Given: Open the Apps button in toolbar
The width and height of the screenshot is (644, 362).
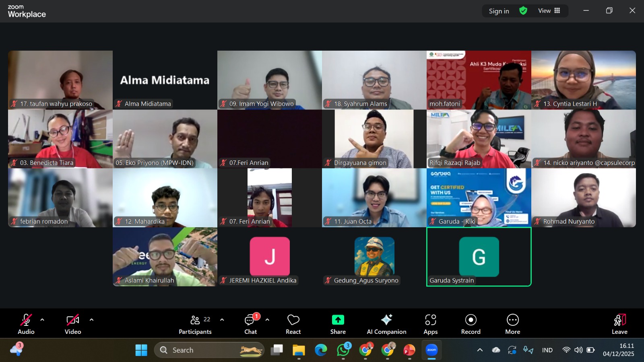Looking at the screenshot, I should pyautogui.click(x=430, y=324).
